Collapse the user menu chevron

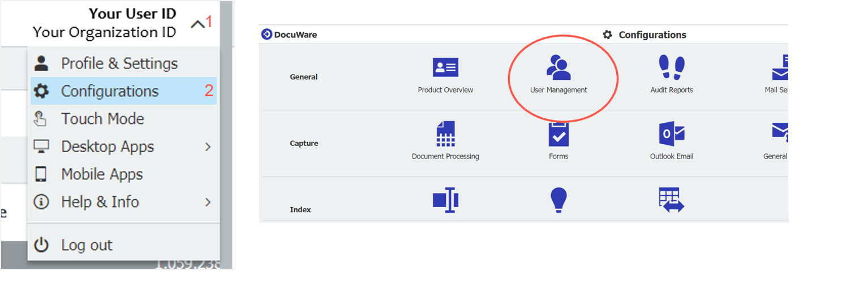pos(197,24)
